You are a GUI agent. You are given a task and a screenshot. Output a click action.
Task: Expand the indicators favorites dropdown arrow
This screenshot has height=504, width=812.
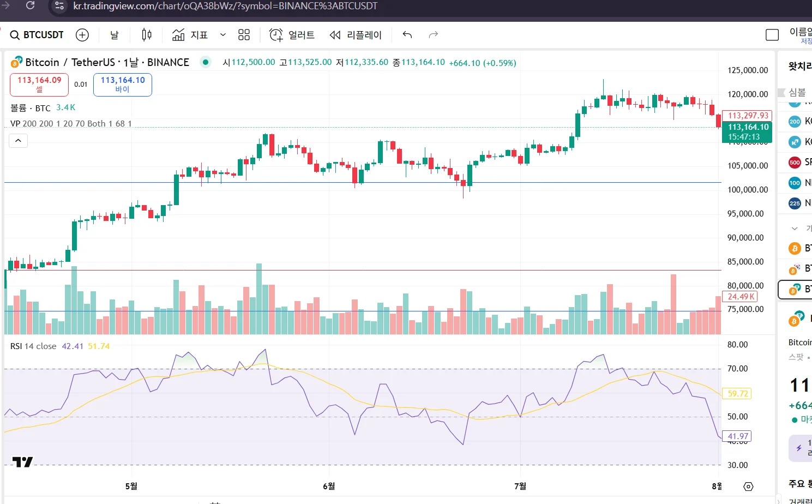click(222, 35)
